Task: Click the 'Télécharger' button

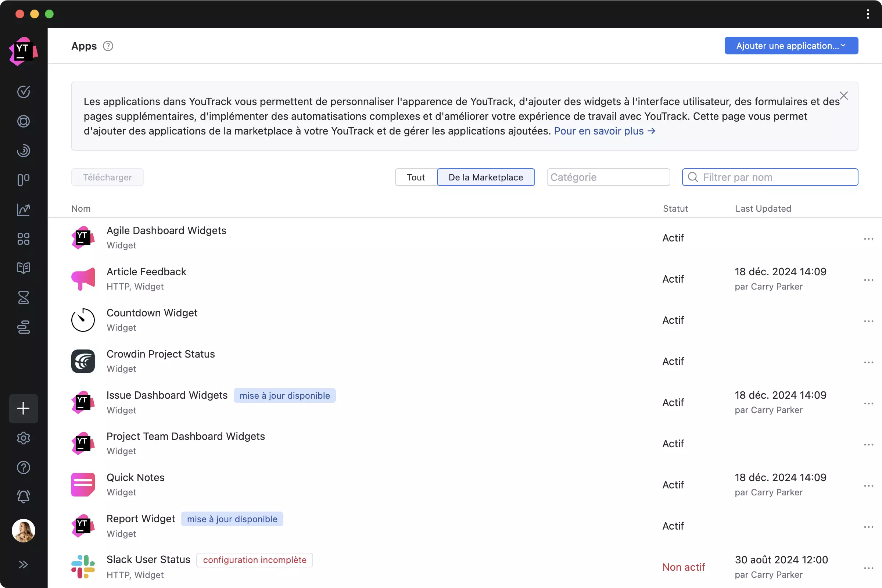Action: click(x=107, y=176)
